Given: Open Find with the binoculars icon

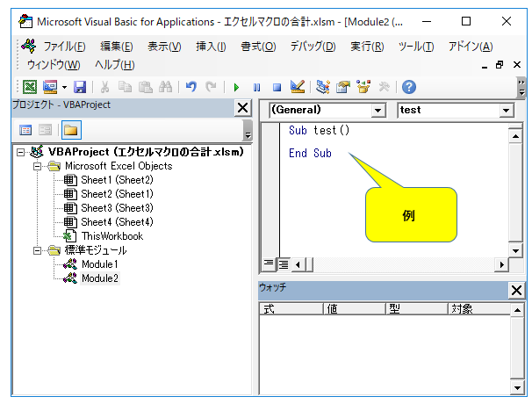Looking at the screenshot, I should pos(166,87).
